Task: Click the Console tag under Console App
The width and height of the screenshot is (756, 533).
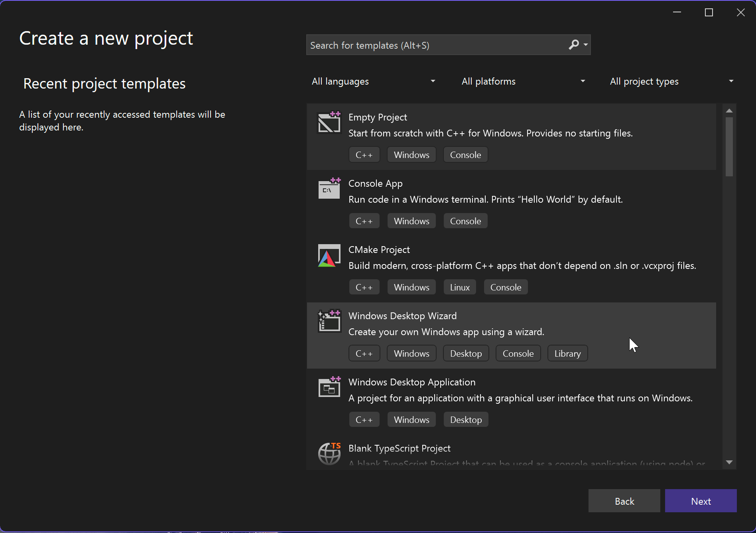Action: click(465, 221)
